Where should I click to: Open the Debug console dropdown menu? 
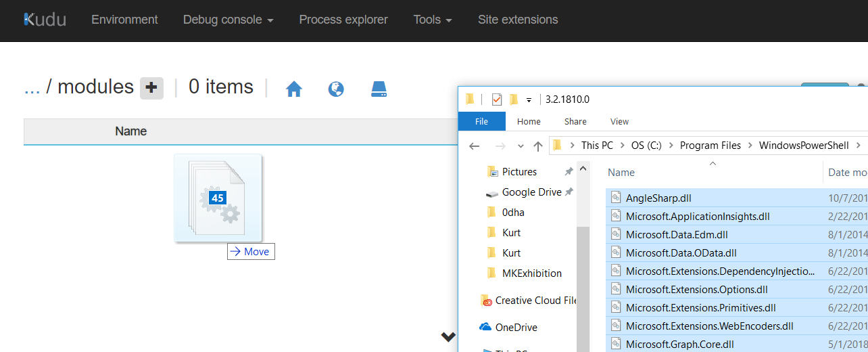click(228, 20)
